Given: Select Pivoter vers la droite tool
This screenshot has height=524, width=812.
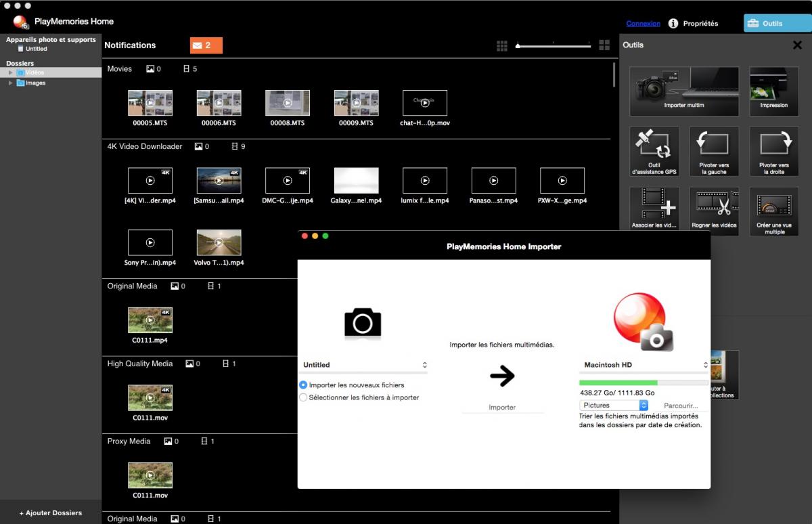Looking at the screenshot, I should (x=773, y=152).
